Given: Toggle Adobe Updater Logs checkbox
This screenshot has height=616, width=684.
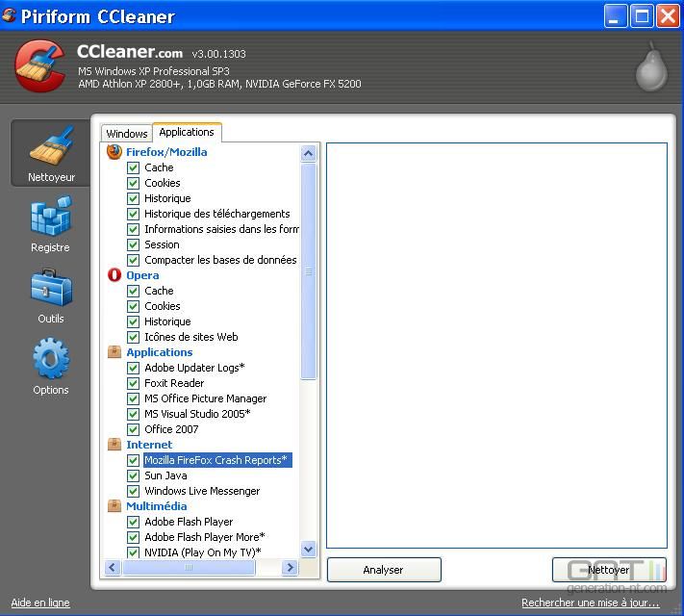Looking at the screenshot, I should (x=133, y=368).
